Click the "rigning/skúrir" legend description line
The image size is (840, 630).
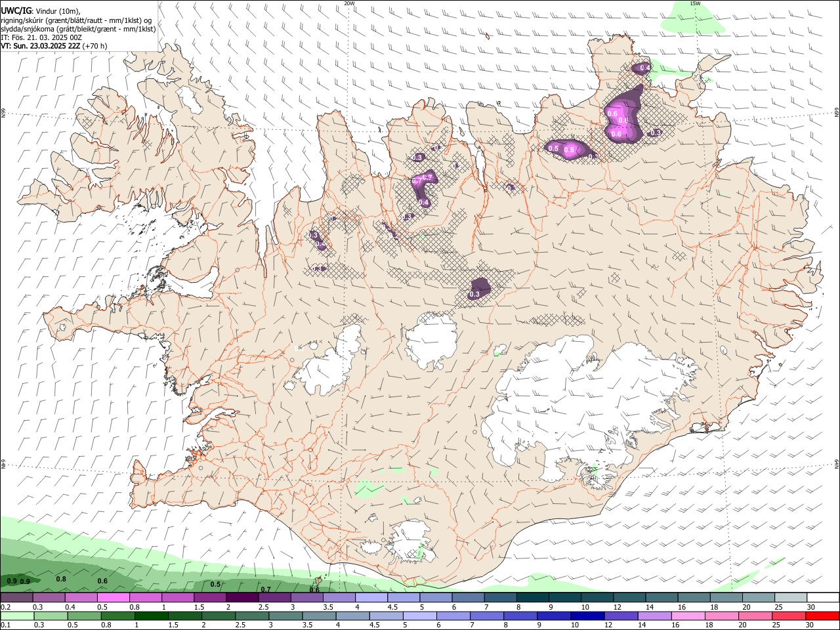(x=75, y=20)
